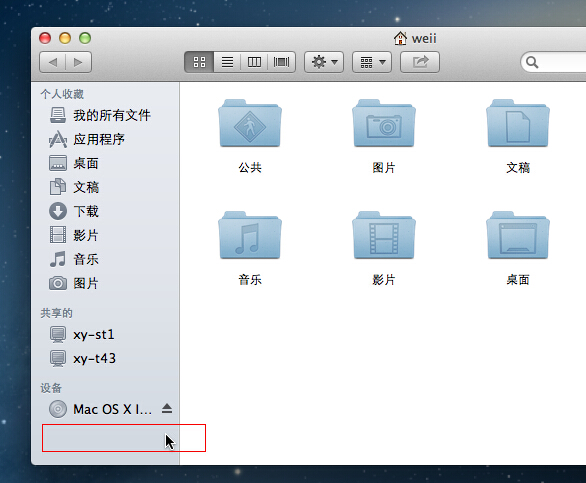This screenshot has width=586, height=483.
Task: Switch to Cover Flow view
Action: [281, 62]
